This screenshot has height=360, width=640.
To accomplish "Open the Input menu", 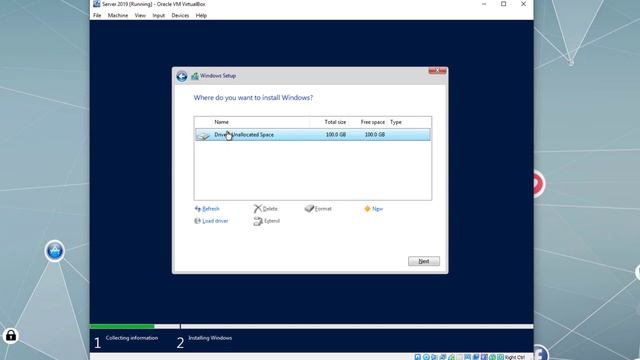I will point(158,16).
